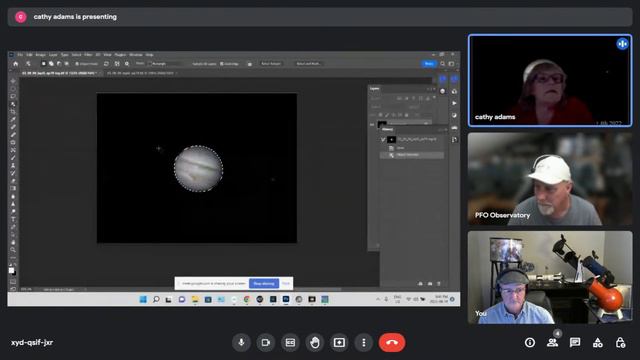Screen dimensions: 640x360
Task: Open Photoshop Filter menu
Action: [88, 55]
